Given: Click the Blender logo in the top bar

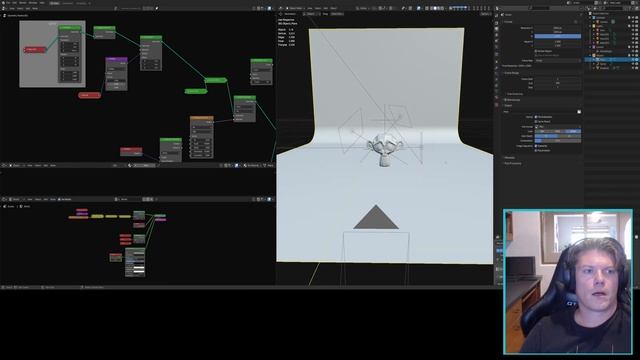Looking at the screenshot, I should tap(3, 3).
